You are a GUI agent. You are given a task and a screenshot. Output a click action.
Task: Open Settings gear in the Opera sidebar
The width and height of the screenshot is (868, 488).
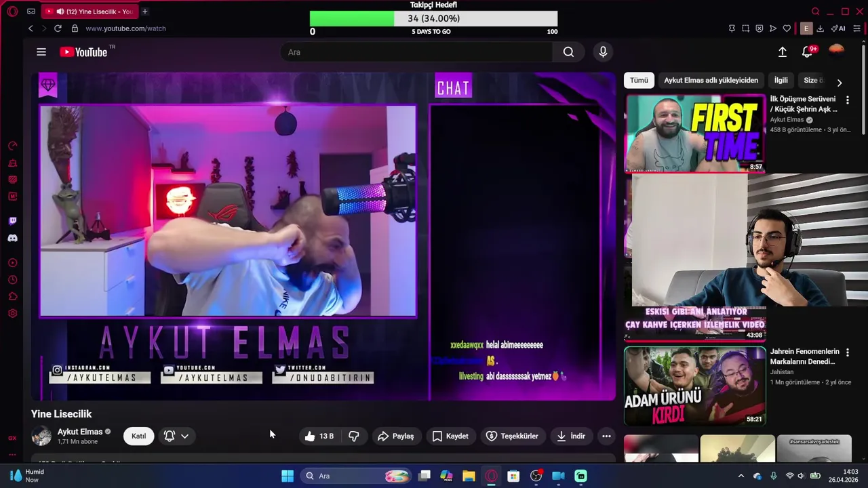tap(12, 314)
